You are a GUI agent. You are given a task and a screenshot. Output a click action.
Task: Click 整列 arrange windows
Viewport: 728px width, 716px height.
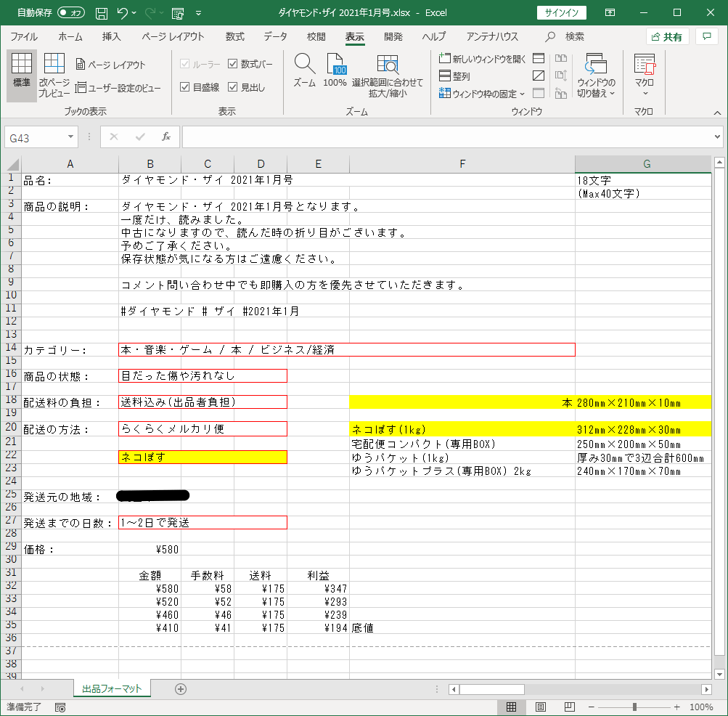tap(454, 76)
